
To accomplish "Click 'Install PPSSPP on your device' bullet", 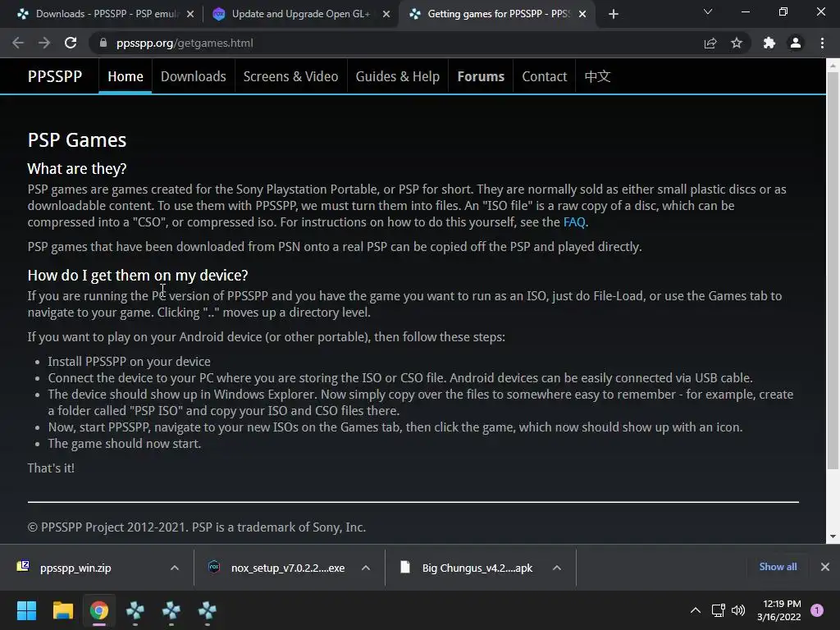I will 129,362.
